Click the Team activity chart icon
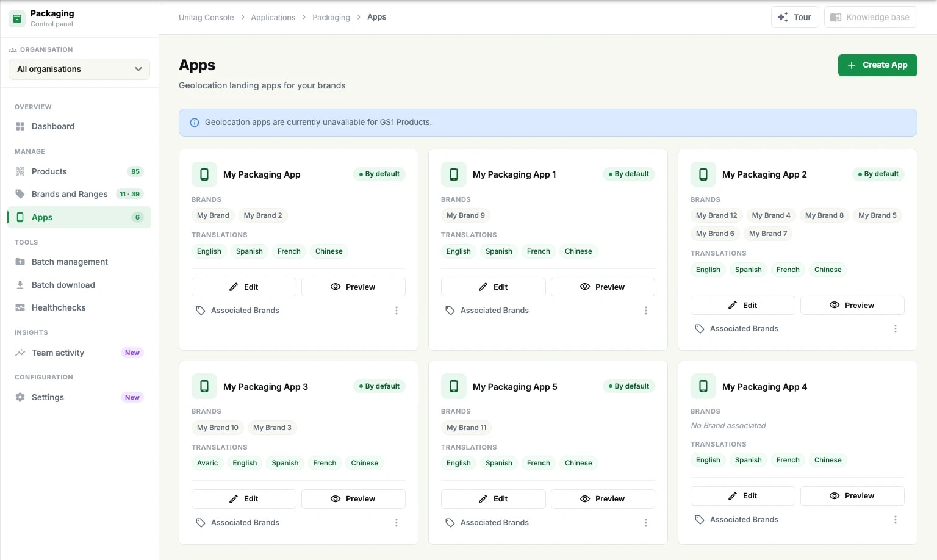This screenshot has width=937, height=560. tap(20, 353)
